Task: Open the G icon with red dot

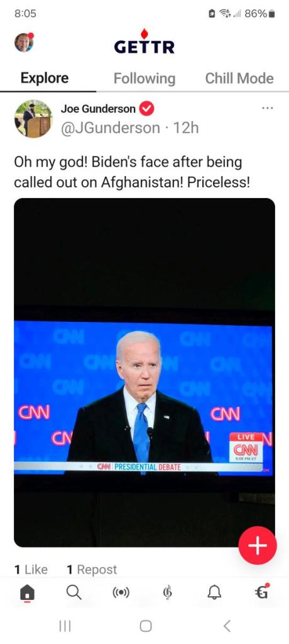Action: coord(262,592)
